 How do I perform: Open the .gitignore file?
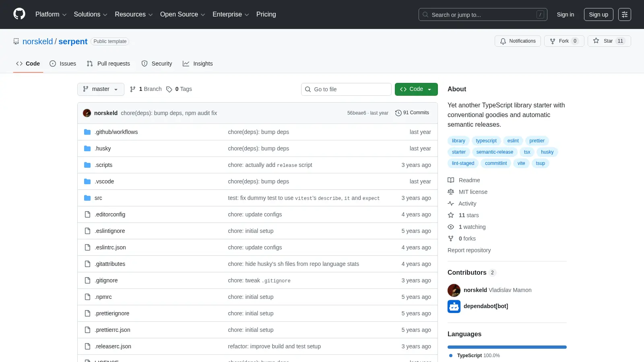[x=106, y=280]
